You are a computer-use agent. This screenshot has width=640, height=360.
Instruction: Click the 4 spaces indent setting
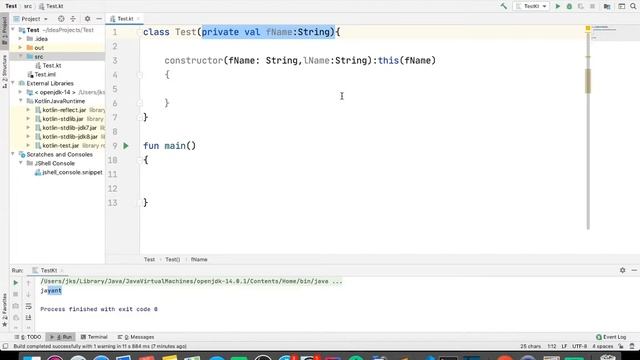pyautogui.click(x=603, y=346)
